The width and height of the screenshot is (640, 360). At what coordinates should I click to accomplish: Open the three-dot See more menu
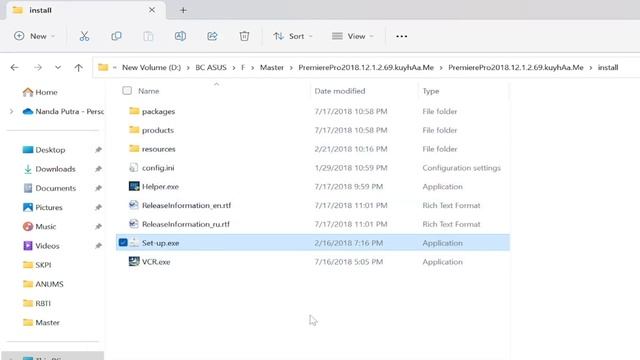click(x=401, y=36)
